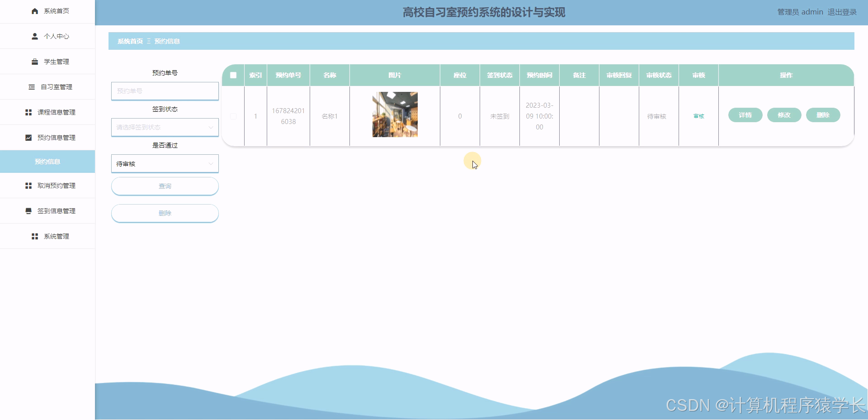Expand 系统管理 menu

click(47, 236)
